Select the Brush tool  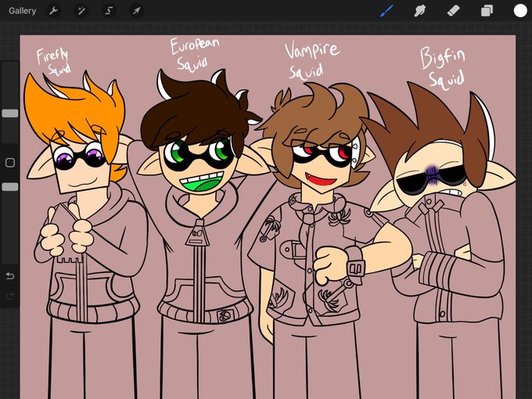(387, 11)
